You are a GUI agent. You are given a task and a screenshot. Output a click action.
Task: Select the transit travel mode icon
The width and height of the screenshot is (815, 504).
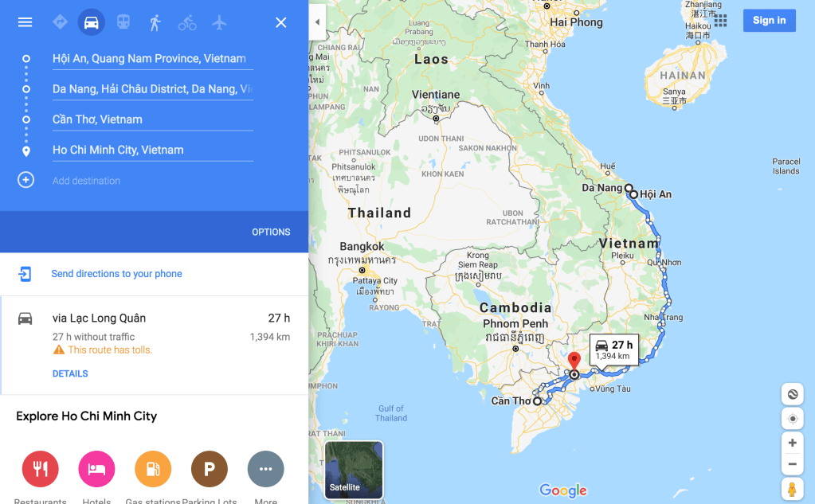(123, 22)
